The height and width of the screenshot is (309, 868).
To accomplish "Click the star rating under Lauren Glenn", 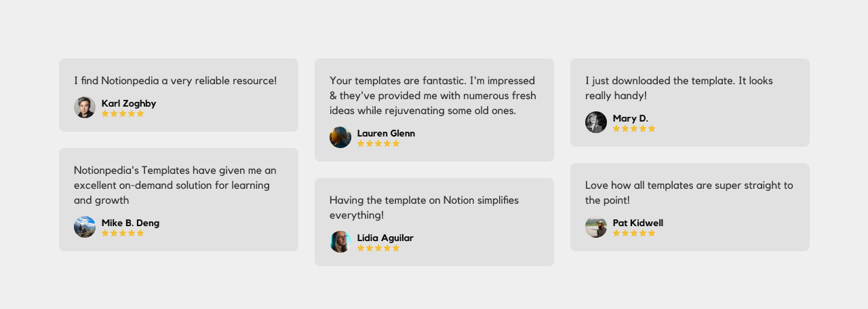I will click(378, 144).
